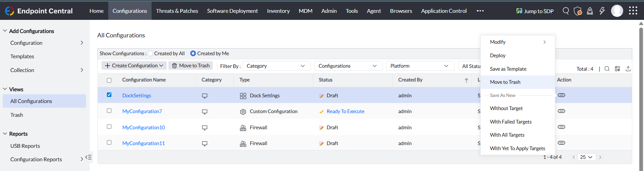Open the column chooser table icon
This screenshot has width=644, height=171.
pyautogui.click(x=617, y=69)
